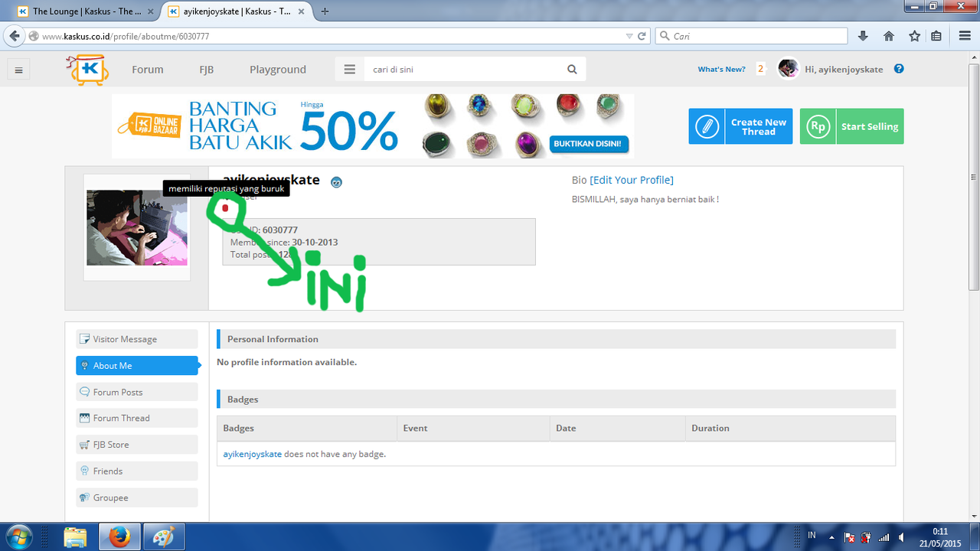Click Hi, ayikenjoyskate greeting
Image resolution: width=980 pixels, height=551 pixels.
pos(844,69)
